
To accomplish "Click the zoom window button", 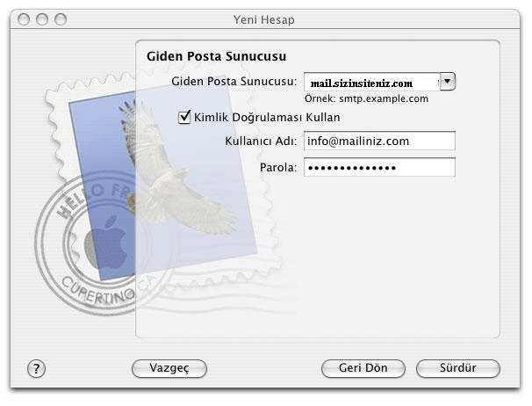I will pos(61,19).
